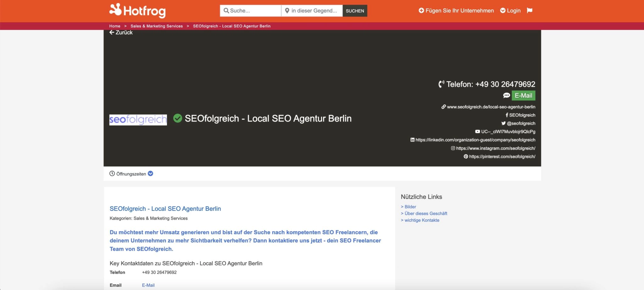Open the YouTube channel link
Viewport: 644px width, 290px height.
(x=505, y=132)
